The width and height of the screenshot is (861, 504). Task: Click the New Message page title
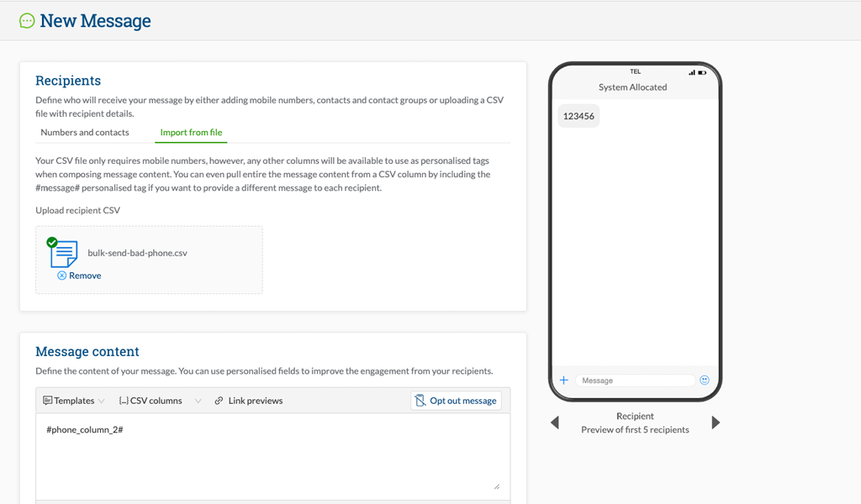[x=96, y=21]
